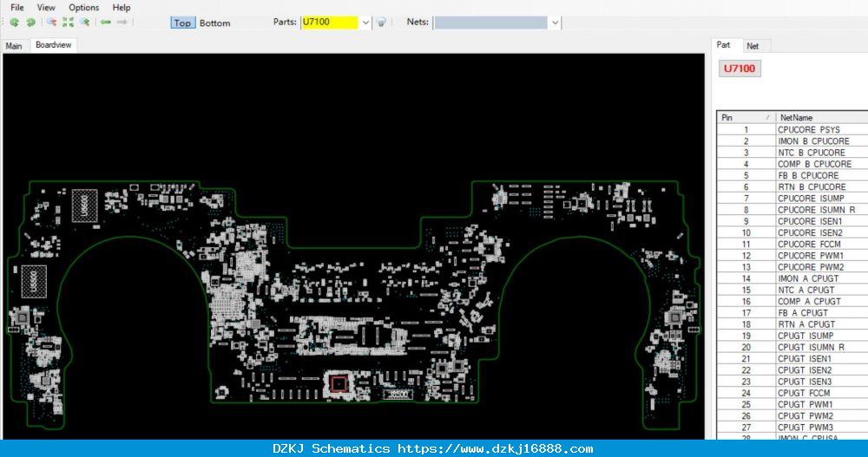Switch to the Main tab
This screenshot has height=457, width=868.
(x=14, y=46)
